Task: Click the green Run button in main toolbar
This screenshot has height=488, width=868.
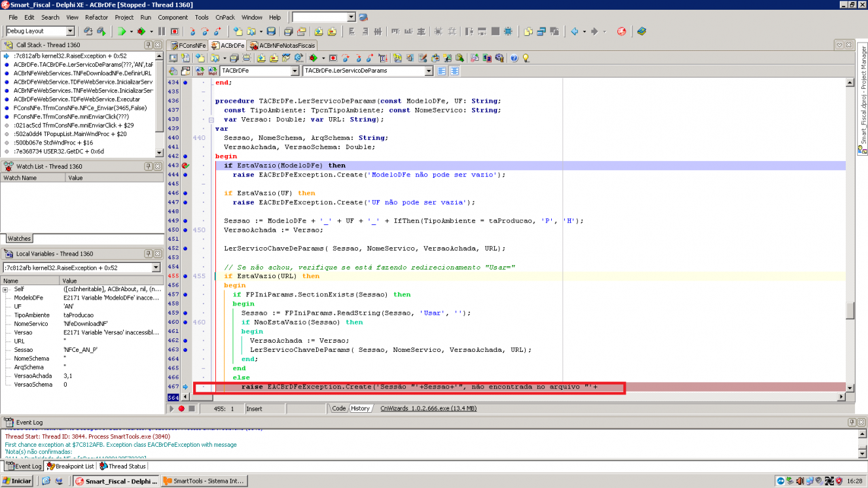Action: coord(122,31)
